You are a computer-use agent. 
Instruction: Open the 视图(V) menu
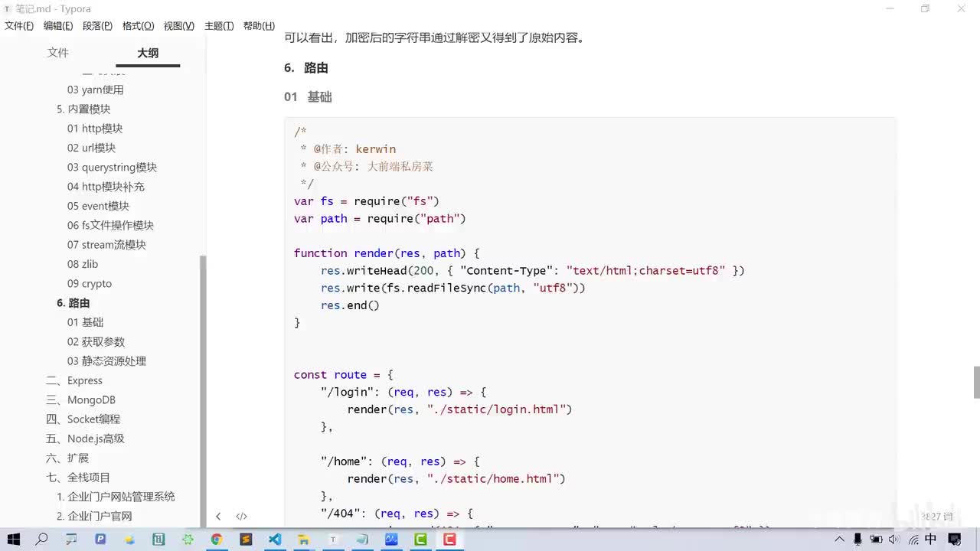coord(179,26)
